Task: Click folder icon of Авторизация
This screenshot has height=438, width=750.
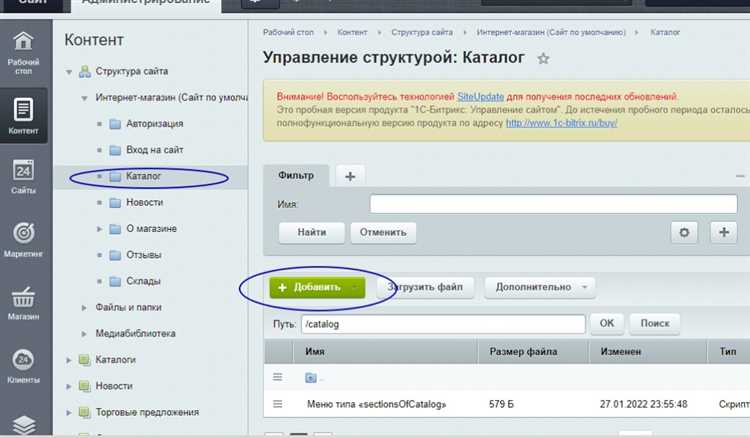Action: 115,124
